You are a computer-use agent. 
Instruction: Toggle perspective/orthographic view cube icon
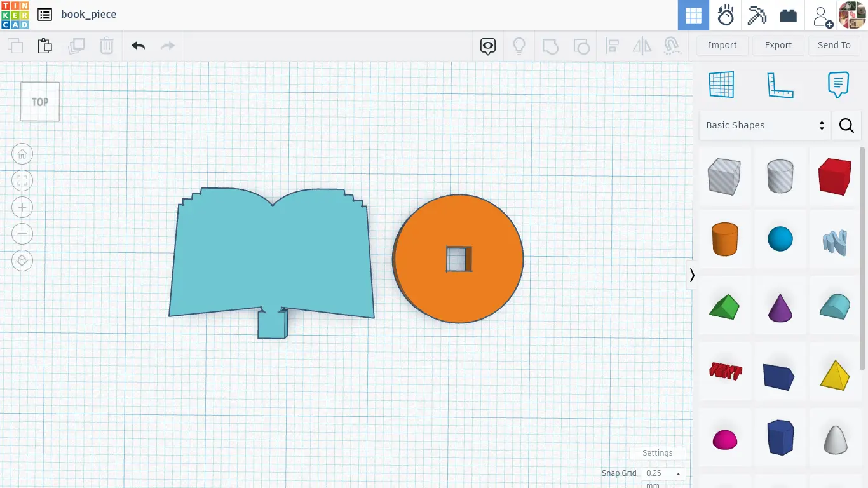(x=22, y=261)
